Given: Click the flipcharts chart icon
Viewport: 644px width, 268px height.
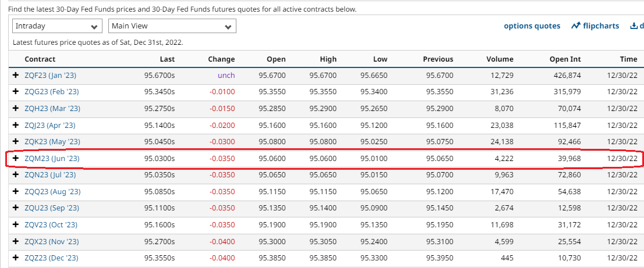Looking at the screenshot, I should 576,26.
